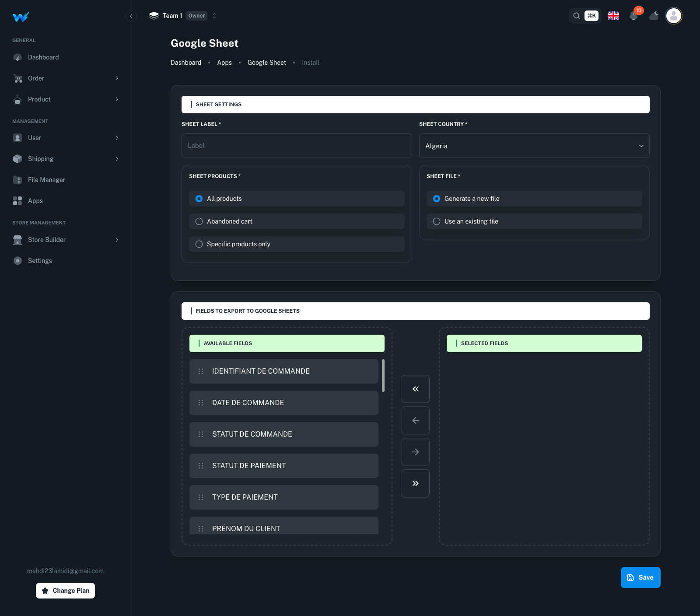
Task: Click the Save button
Action: pos(640,577)
